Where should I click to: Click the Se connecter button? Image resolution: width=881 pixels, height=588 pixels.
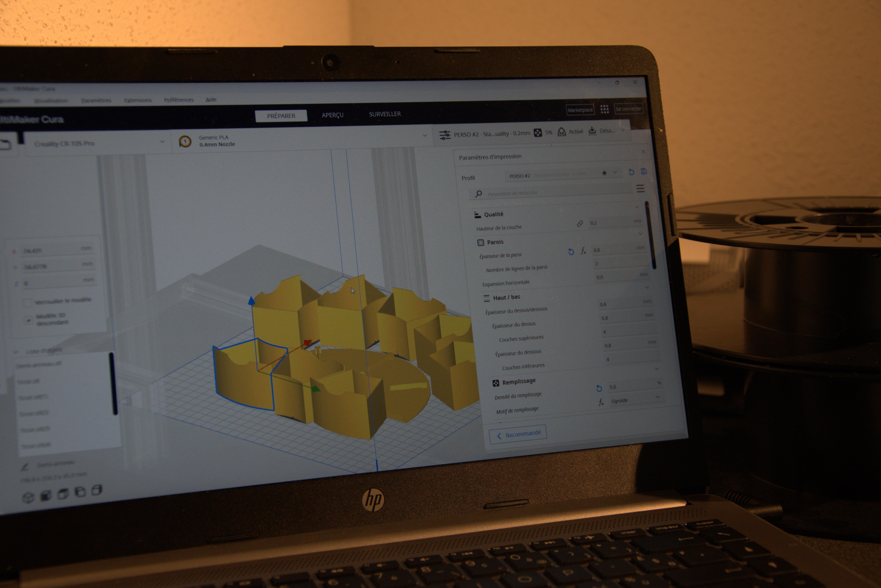pos(628,109)
